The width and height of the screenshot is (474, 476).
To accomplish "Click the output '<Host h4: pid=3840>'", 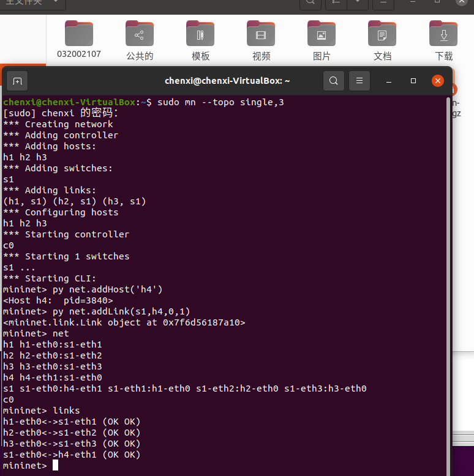I will click(58, 300).
